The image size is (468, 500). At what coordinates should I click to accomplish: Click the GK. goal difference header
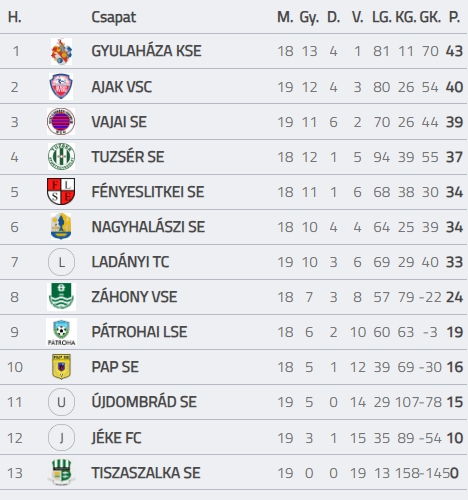pos(430,17)
